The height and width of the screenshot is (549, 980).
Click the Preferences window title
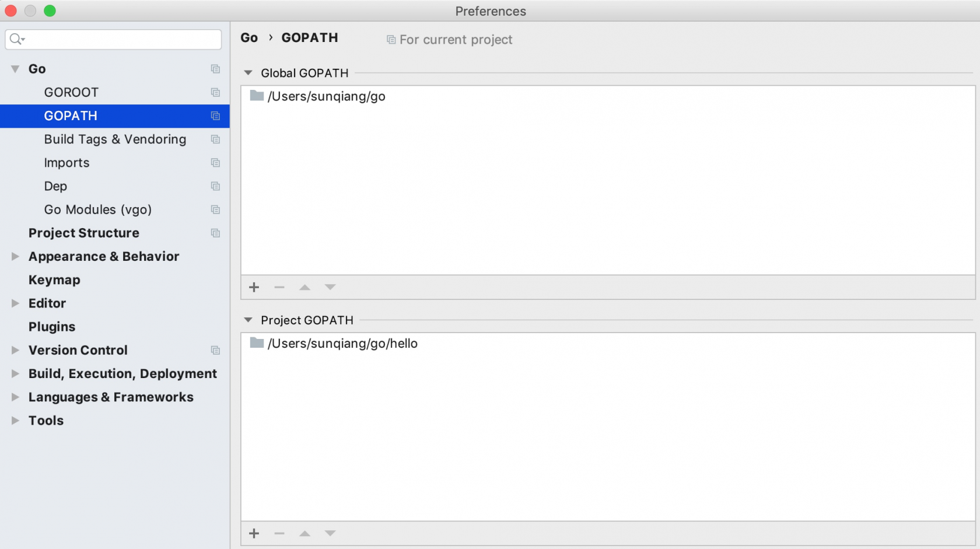[491, 11]
